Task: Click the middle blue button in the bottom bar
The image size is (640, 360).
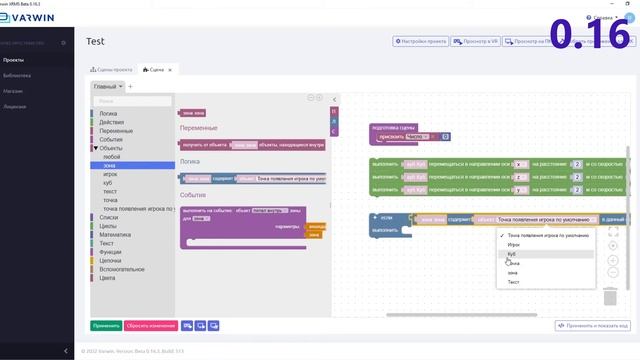Action: 200,326
